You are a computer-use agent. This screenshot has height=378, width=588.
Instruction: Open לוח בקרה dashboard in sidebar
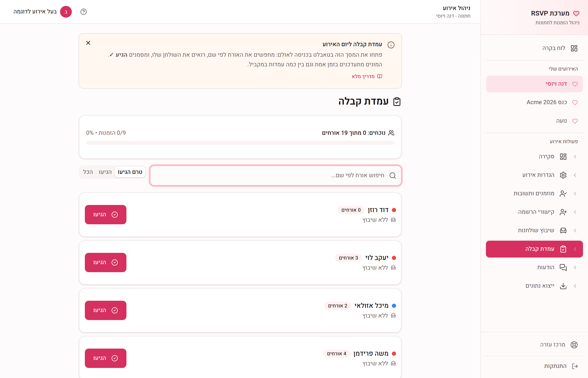pyautogui.click(x=534, y=48)
